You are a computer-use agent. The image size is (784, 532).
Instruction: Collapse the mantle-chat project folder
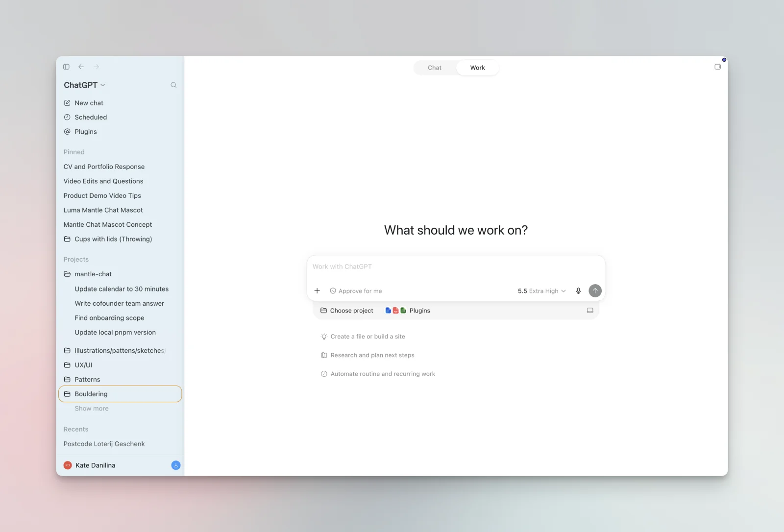pos(67,274)
